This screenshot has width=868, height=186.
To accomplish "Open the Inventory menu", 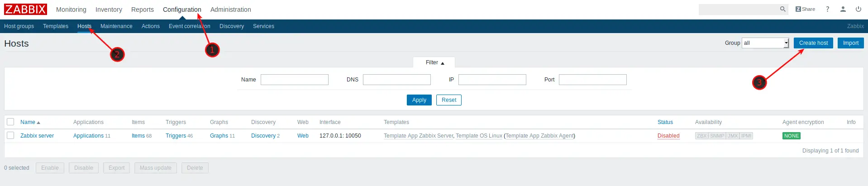I will point(109,10).
